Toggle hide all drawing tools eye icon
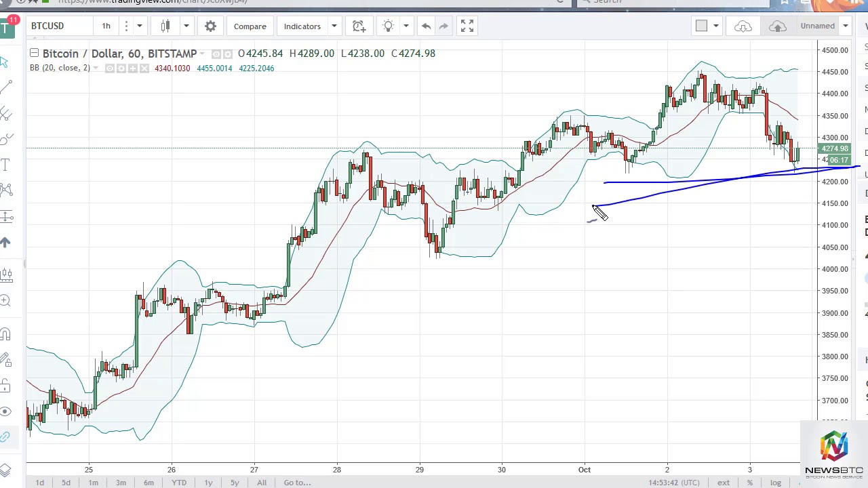Viewport: 868px width, 488px height. 5,411
